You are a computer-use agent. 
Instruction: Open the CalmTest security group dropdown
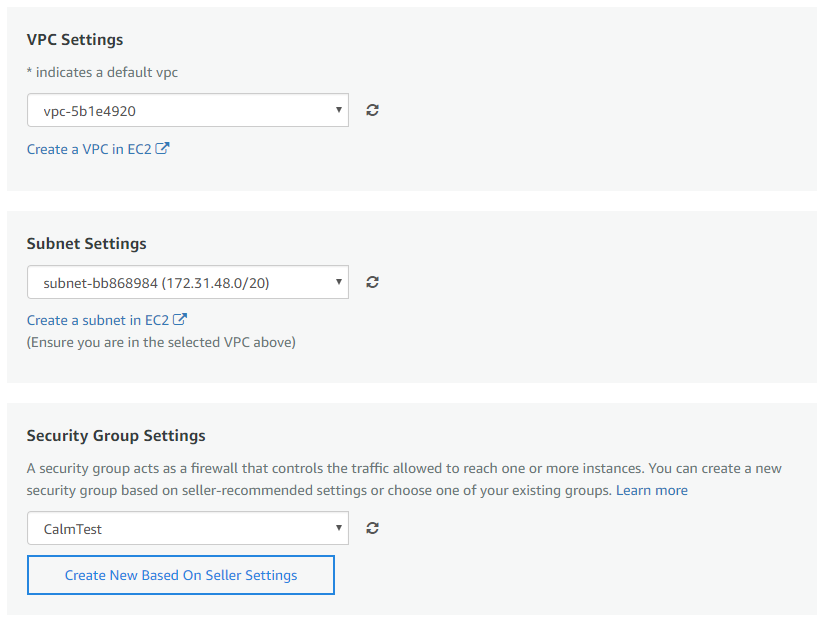188,528
